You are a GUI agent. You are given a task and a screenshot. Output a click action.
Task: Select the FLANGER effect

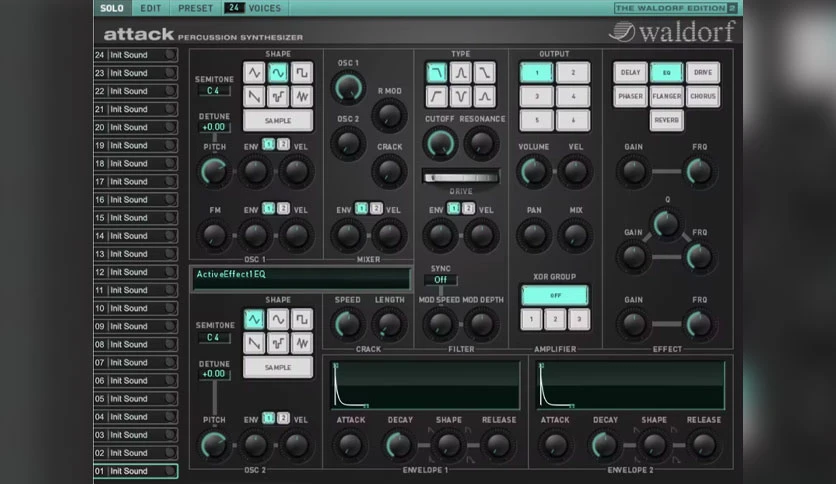(x=666, y=96)
